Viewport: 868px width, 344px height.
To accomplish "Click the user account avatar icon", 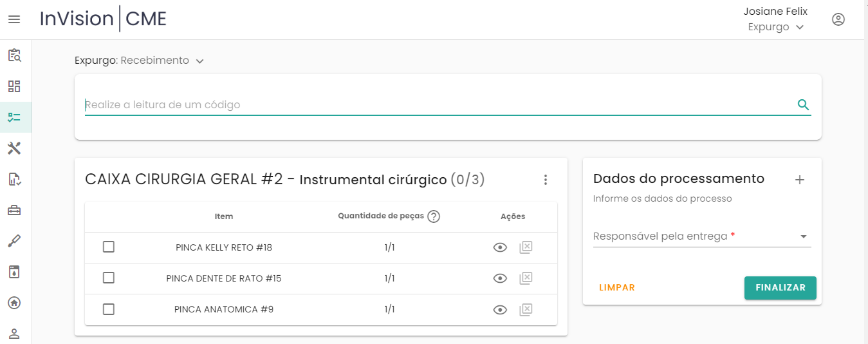I will pyautogui.click(x=838, y=19).
